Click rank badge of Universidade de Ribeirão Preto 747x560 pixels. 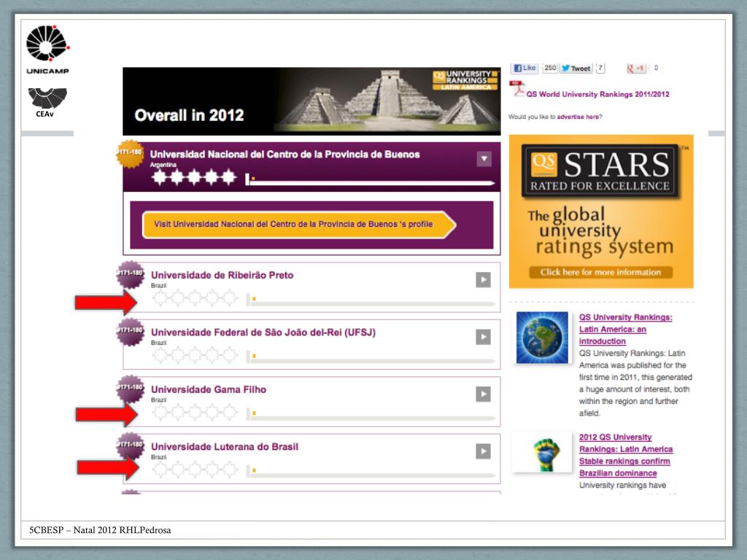click(x=130, y=275)
